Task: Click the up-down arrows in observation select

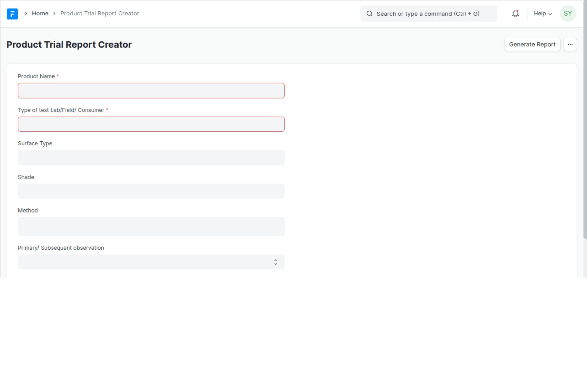Action: 275,262
